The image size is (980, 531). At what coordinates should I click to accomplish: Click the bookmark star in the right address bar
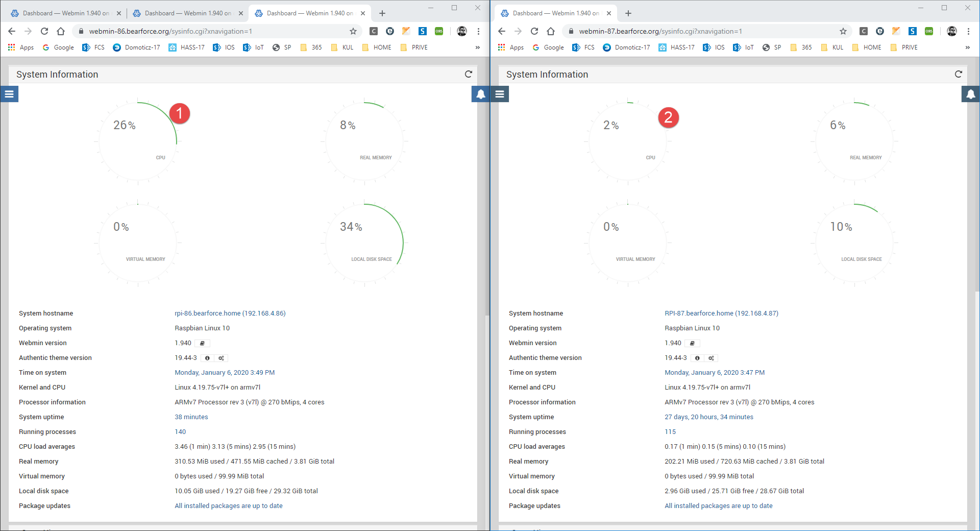click(x=843, y=31)
